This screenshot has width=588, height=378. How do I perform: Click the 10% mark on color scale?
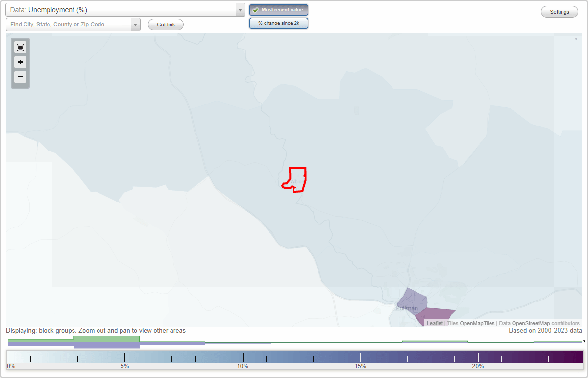(243, 366)
